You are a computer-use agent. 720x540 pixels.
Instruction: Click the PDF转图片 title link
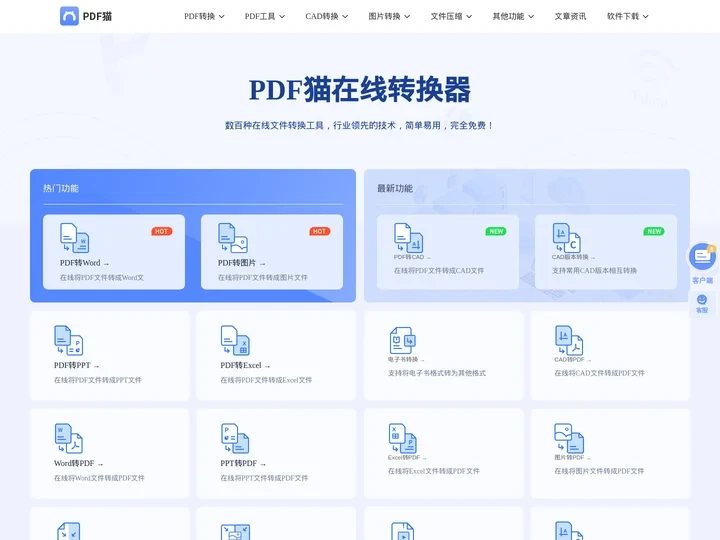click(242, 263)
